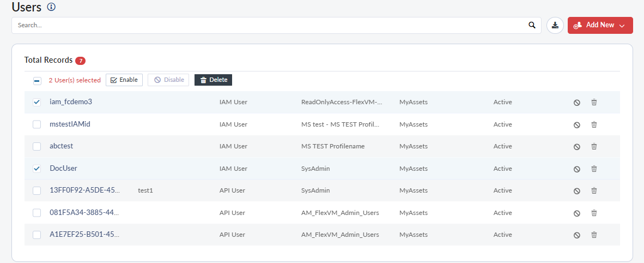Click disable icon for 081F5A34-3885 user
Viewport: 644px width, 263px height.
[576, 213]
